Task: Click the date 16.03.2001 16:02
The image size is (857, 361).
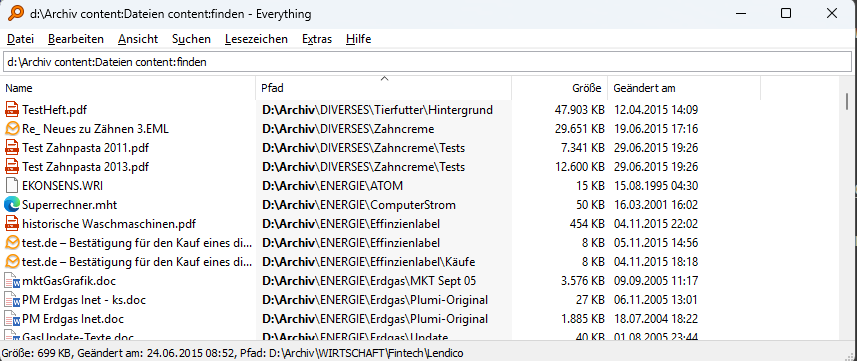Action: coord(656,205)
